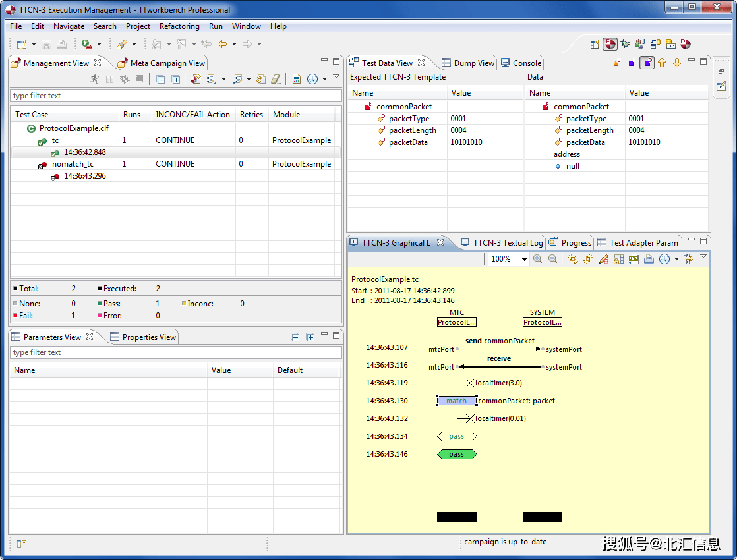Click the run test icon in Management View

click(x=94, y=79)
